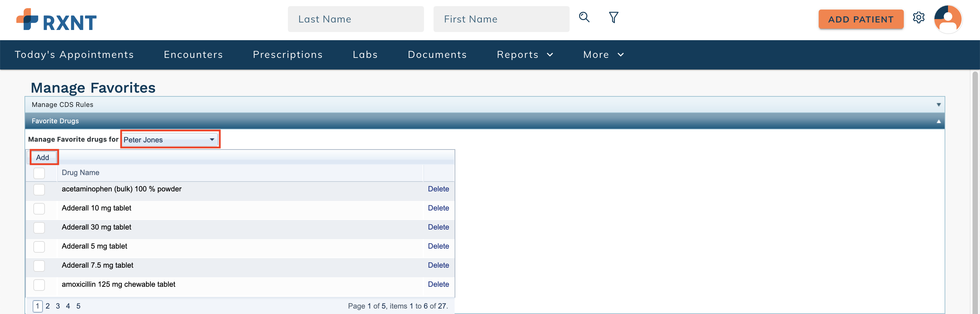Go to page 5 of favorites
This screenshot has width=980, height=314.
pyautogui.click(x=78, y=306)
